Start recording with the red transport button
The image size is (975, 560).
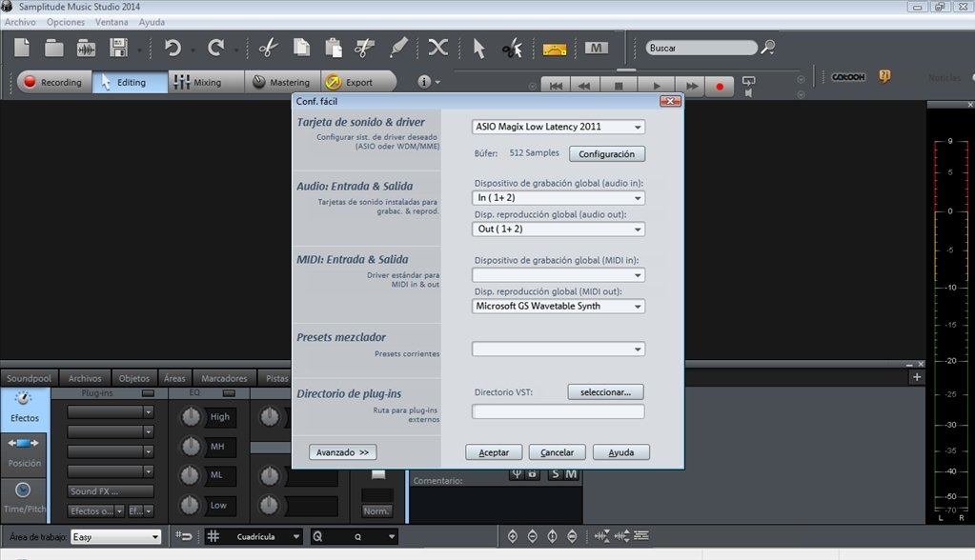720,87
